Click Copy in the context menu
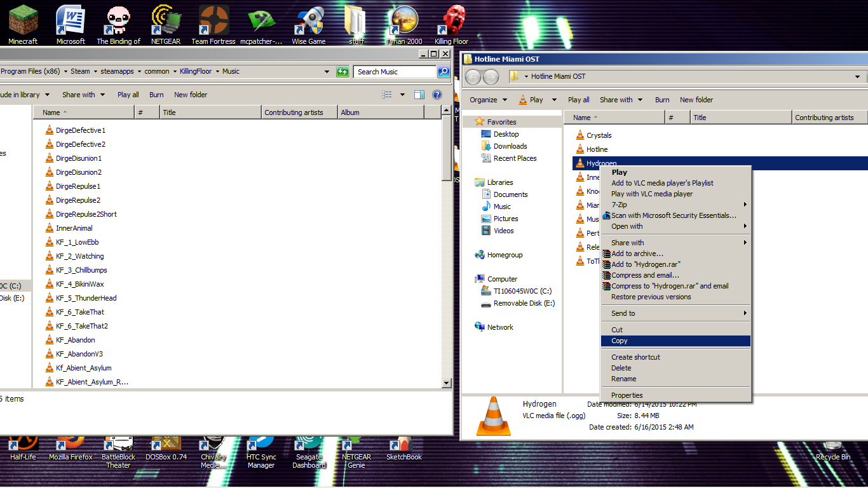 [675, 341]
